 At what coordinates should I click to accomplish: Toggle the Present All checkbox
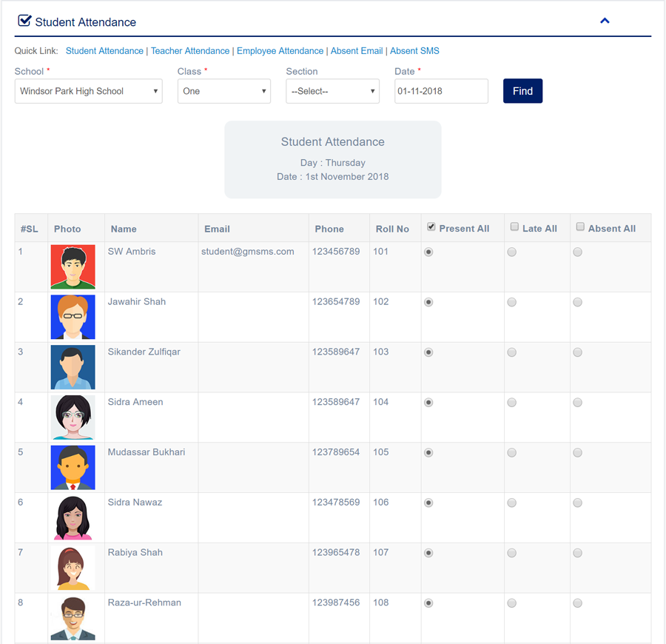431,227
